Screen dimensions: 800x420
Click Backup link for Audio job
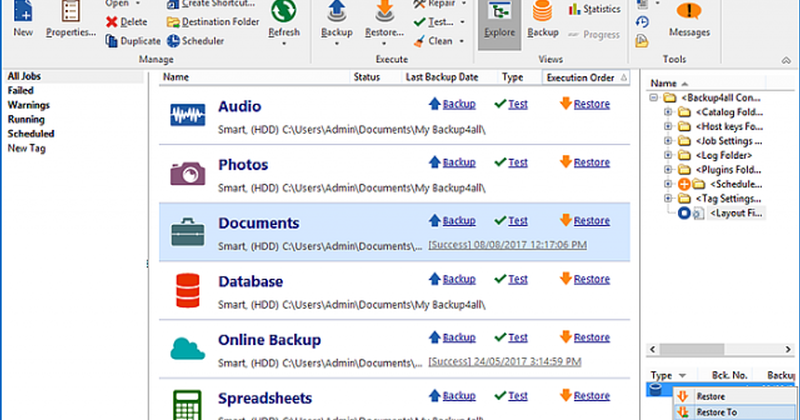click(x=459, y=104)
